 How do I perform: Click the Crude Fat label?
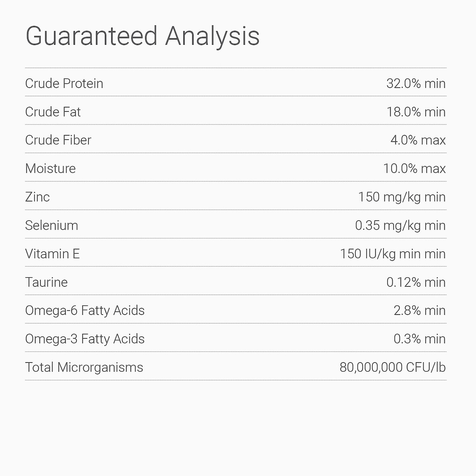[53, 112]
